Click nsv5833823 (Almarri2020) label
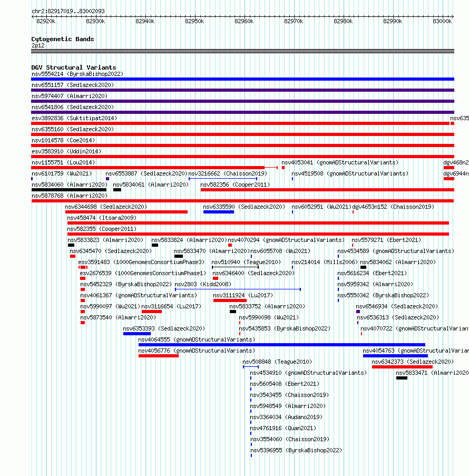Image resolution: width=469 pixels, height=476 pixels. (105, 240)
